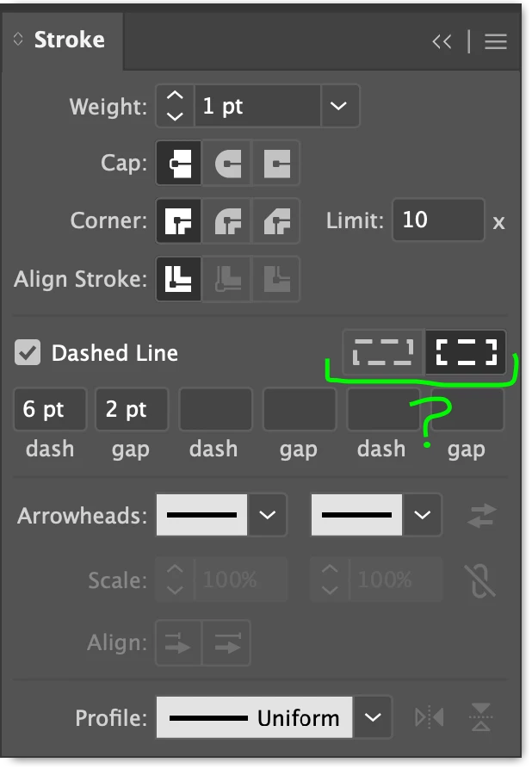532x775 pixels.
Task: Swap start and end arrowheads
Action: tap(481, 516)
